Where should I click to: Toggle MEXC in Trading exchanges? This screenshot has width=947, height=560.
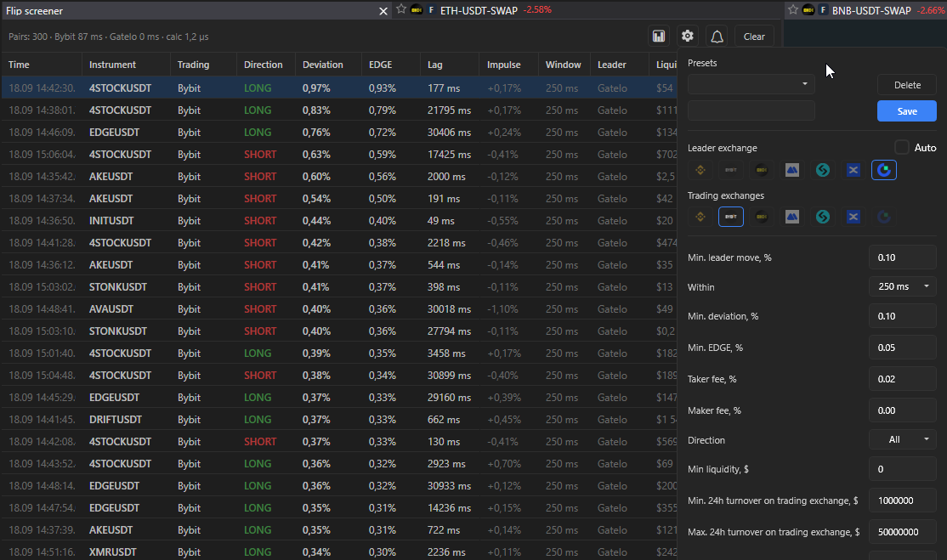(x=791, y=217)
